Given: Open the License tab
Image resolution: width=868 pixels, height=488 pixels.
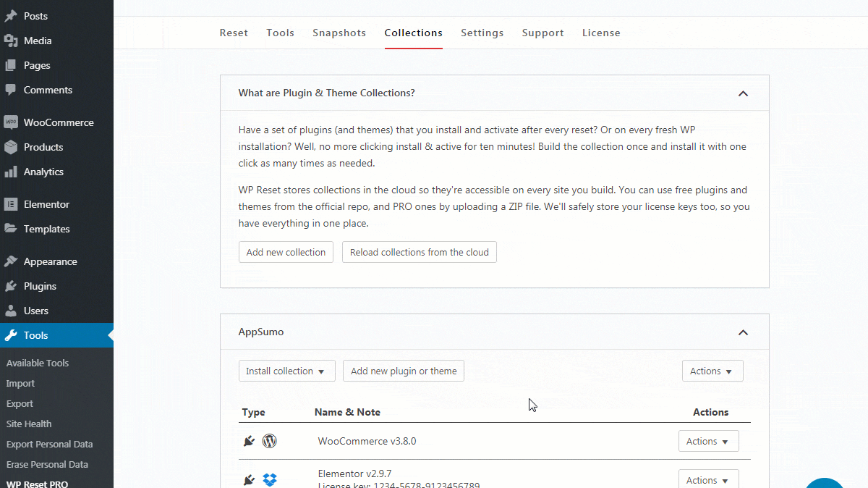Looking at the screenshot, I should (601, 33).
